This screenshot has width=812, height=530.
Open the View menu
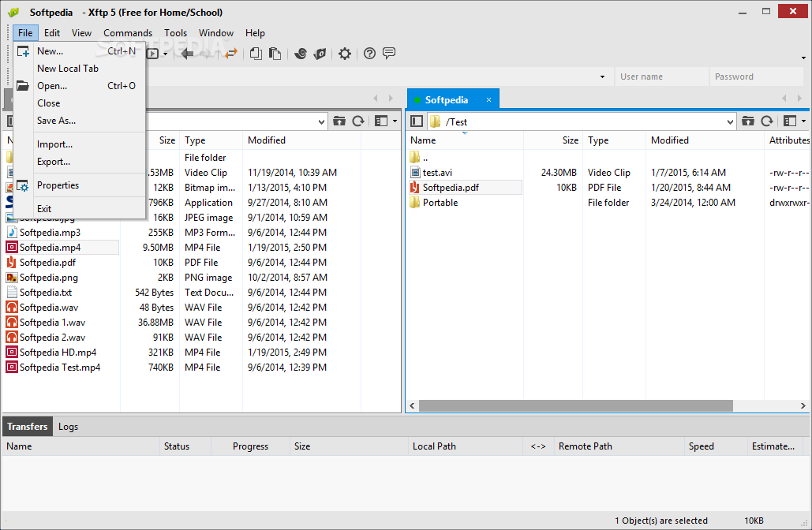81,32
